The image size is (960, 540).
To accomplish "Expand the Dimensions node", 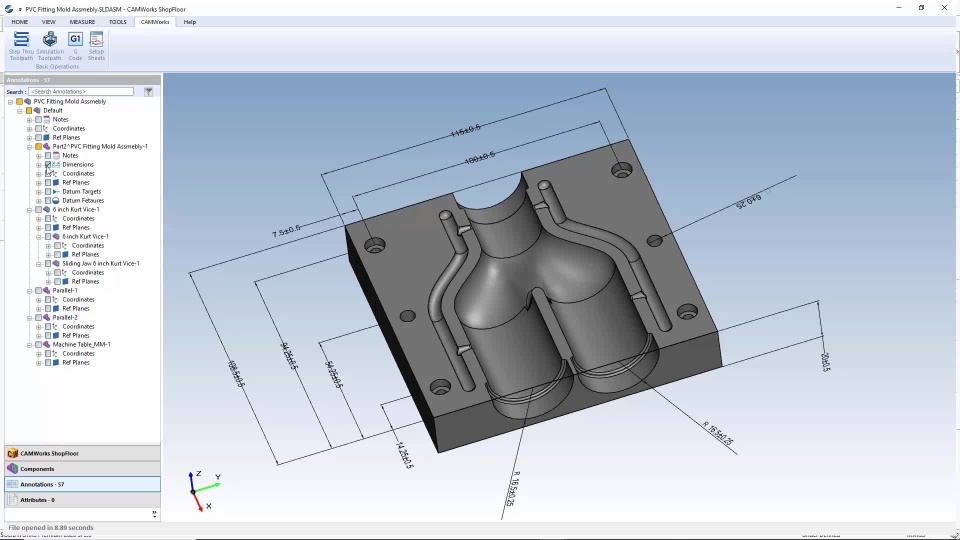I will point(39,165).
